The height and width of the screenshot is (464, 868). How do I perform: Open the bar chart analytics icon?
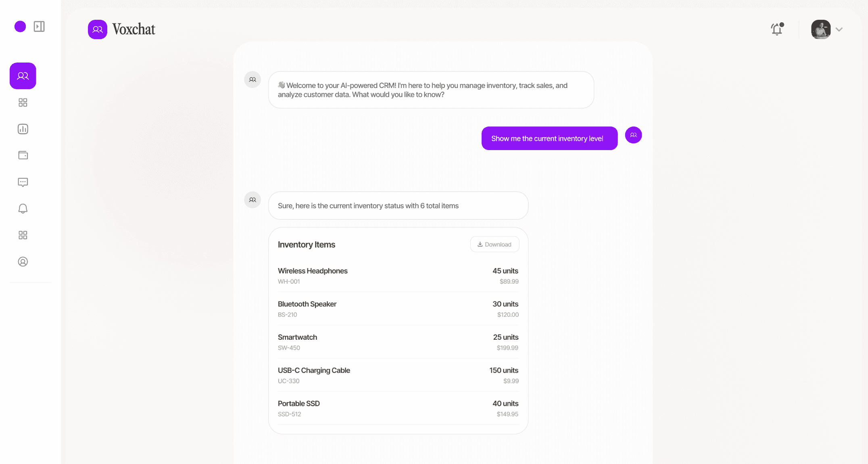[23, 129]
